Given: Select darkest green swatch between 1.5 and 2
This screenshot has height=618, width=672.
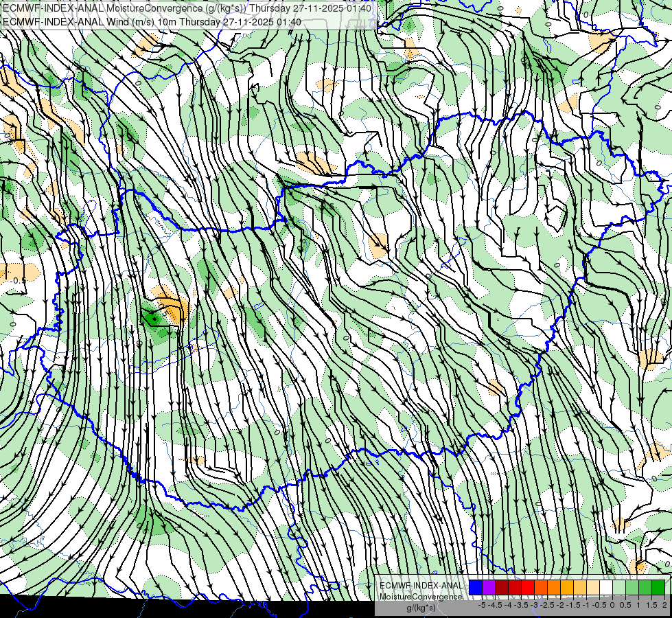Looking at the screenshot, I should pyautogui.click(x=658, y=587).
